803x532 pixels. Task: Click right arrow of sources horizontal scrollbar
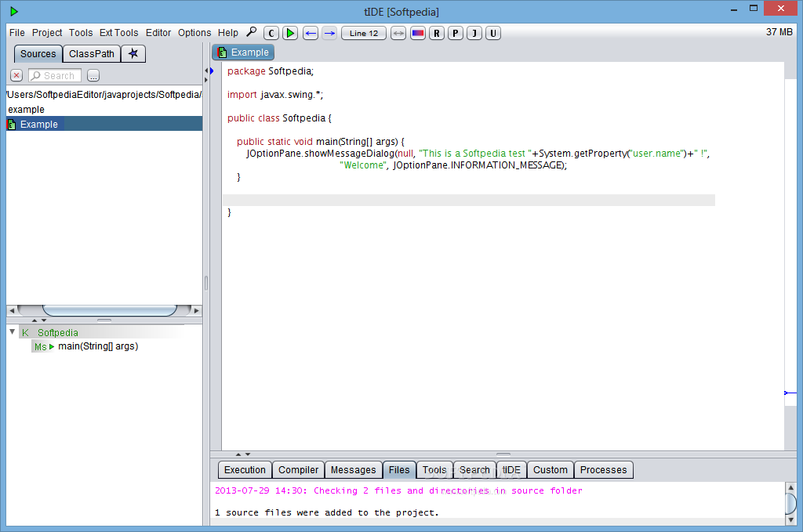coord(197,310)
